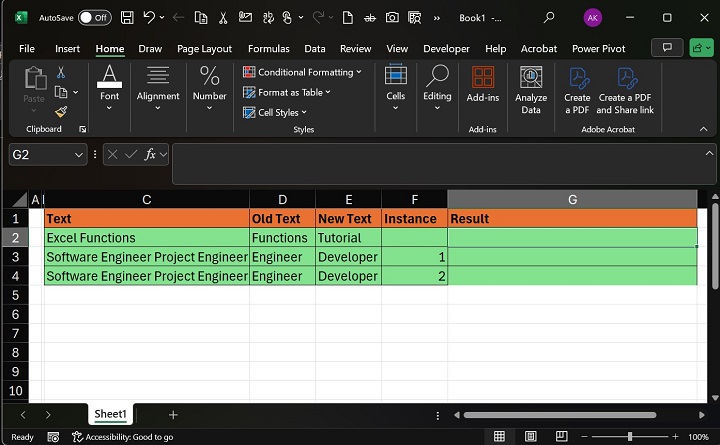Expand the Name Box dropdown arrow
This screenshot has width=720, height=445.
(79, 154)
